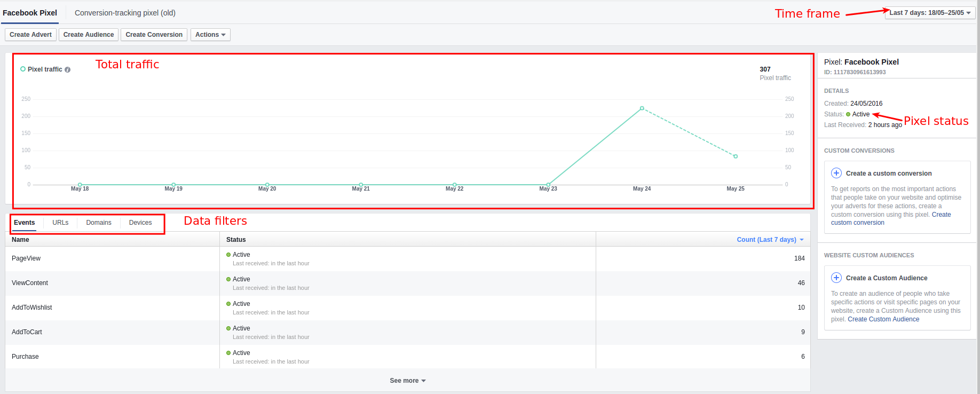Click the Pixel traffic legend circle
Screen dimensions: 980x394
pos(23,69)
